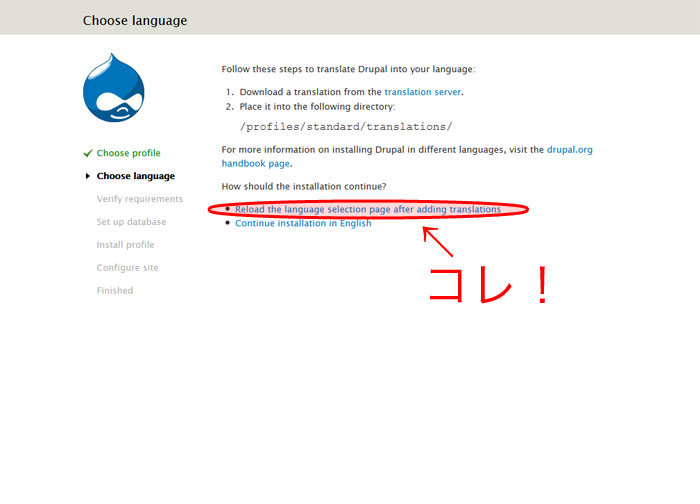Click the Set up database step
The width and height of the screenshot is (700, 504).
[131, 222]
